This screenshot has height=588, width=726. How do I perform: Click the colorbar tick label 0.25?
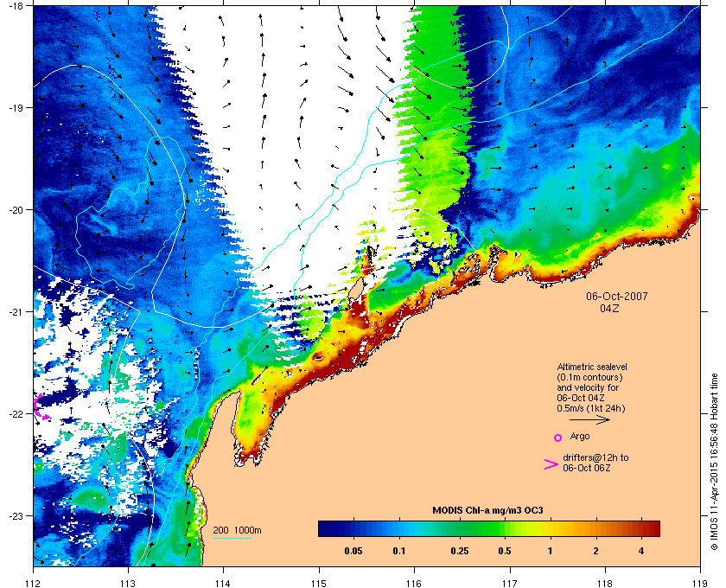(459, 551)
